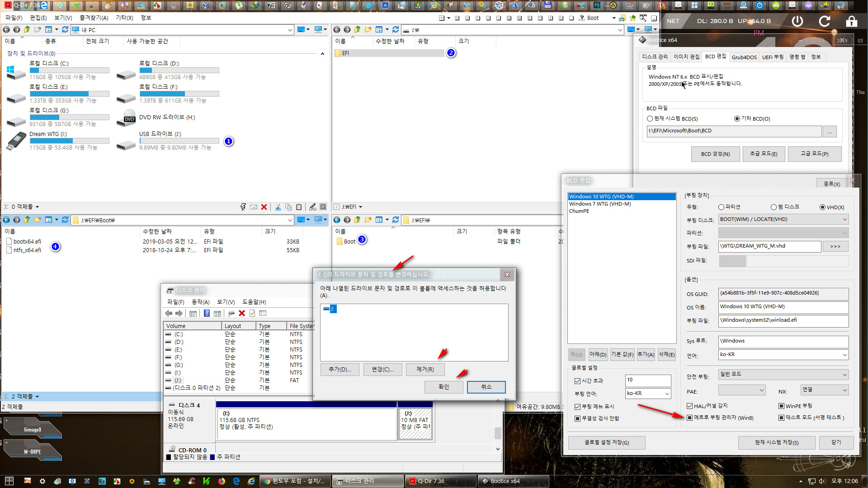
Task: Click the 글로벌 설정 저장(G) button
Action: pyautogui.click(x=607, y=443)
